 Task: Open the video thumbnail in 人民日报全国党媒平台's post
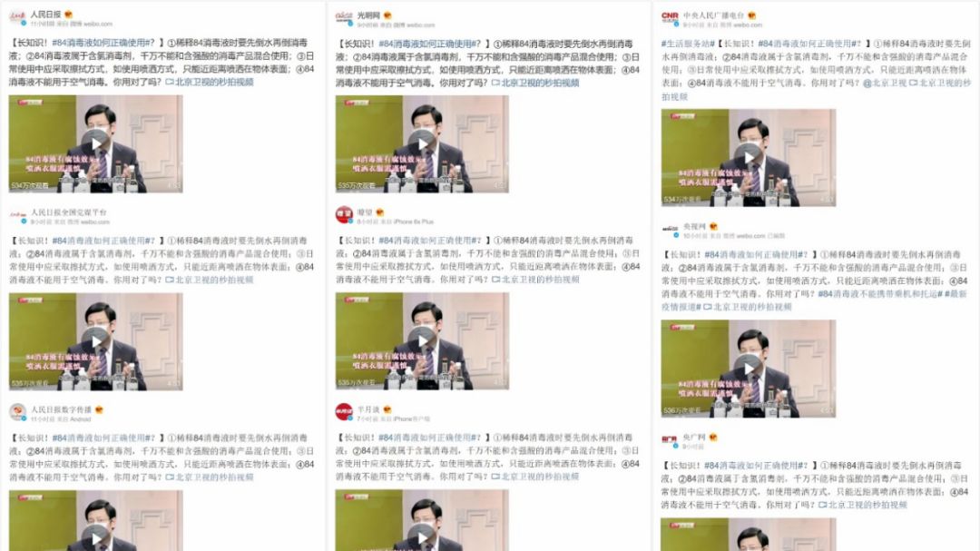(95, 340)
